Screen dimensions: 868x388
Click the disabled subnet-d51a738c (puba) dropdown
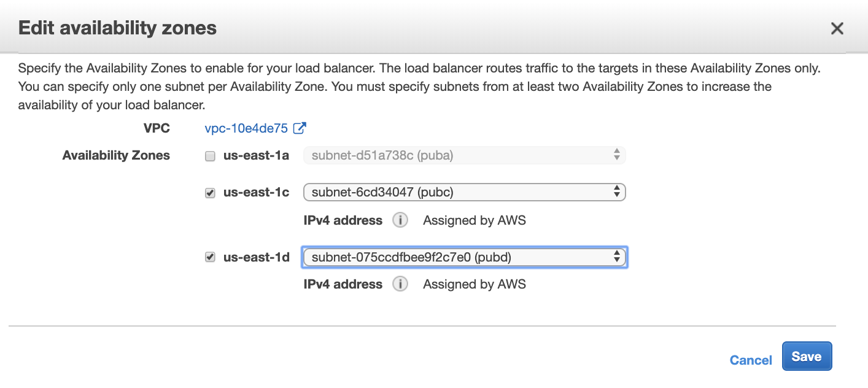point(465,155)
